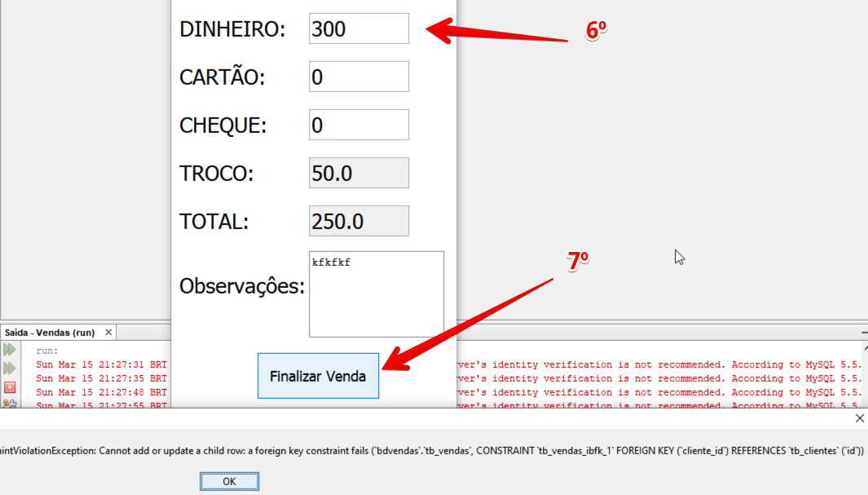Screen dimensions: 868x495
Task: Focus the DINHEIRO field containing 300
Action: tap(359, 29)
